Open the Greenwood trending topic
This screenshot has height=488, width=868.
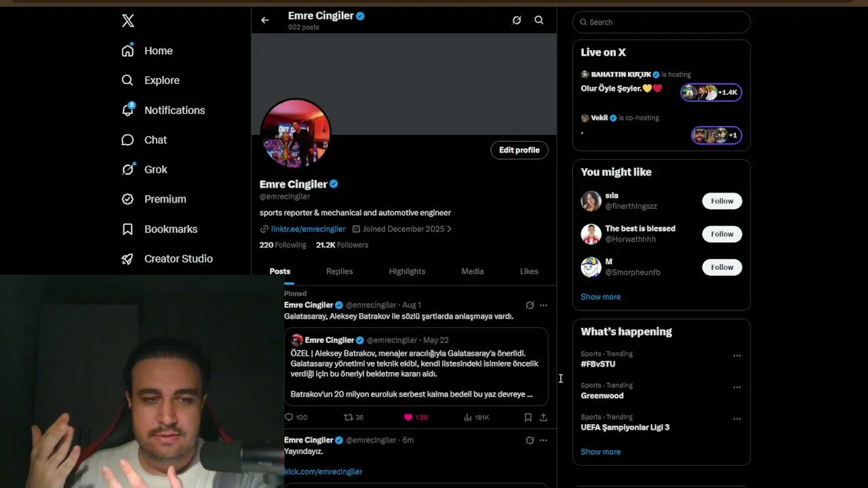pyautogui.click(x=602, y=396)
